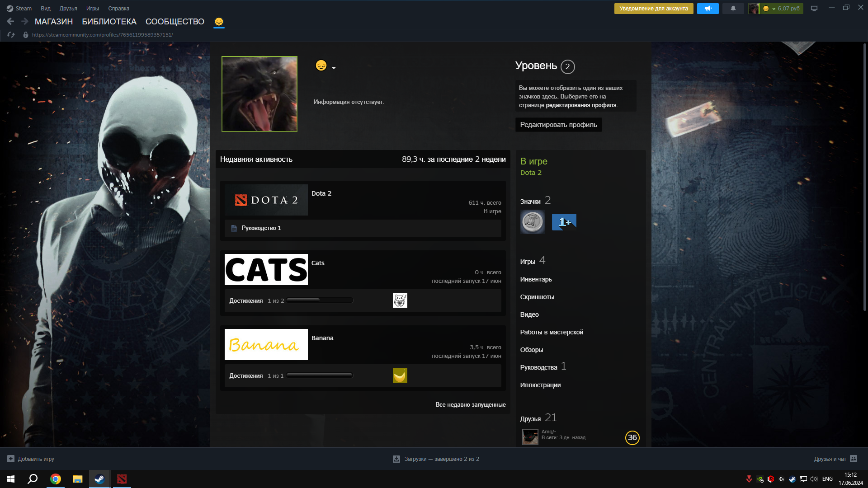Open the Справка menu
868x488 pixels.
(119, 9)
